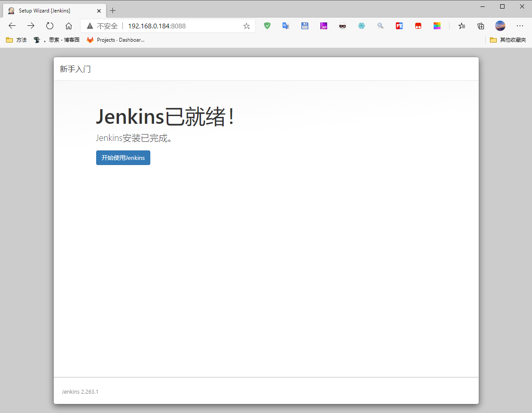Click the red two-dot extension icon
This screenshot has width=532, height=413.
pyautogui.click(x=418, y=26)
